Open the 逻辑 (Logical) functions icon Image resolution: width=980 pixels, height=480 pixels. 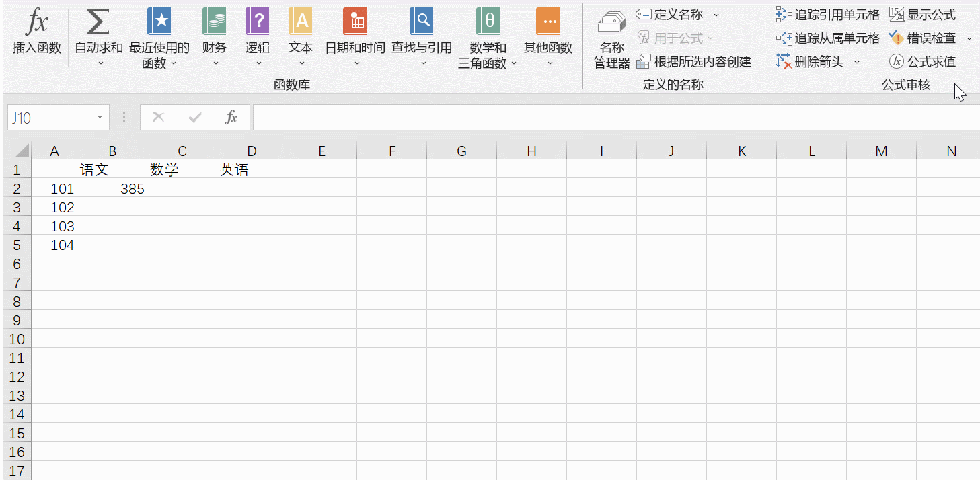tap(258, 22)
